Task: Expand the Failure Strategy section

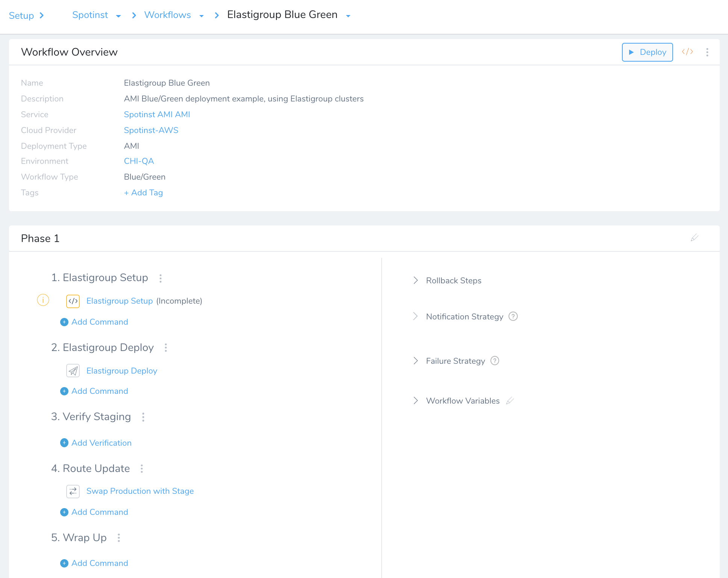Action: tap(416, 361)
